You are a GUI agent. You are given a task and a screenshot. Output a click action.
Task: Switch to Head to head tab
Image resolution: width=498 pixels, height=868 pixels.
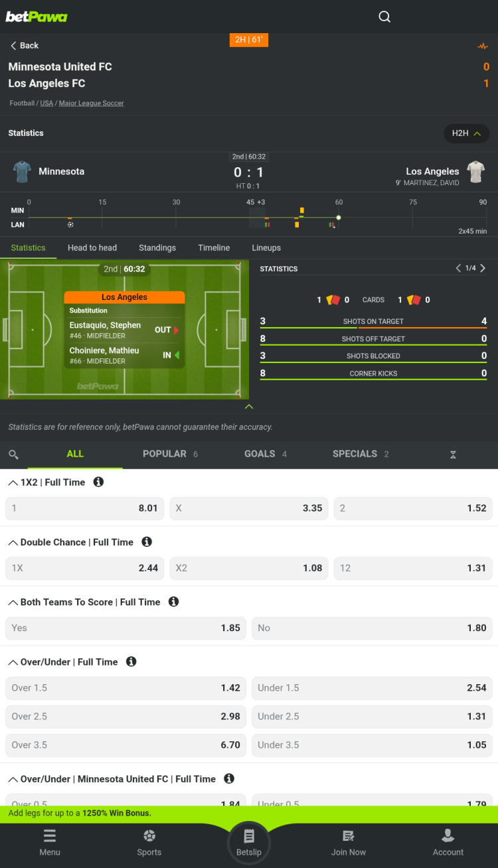[x=92, y=248]
